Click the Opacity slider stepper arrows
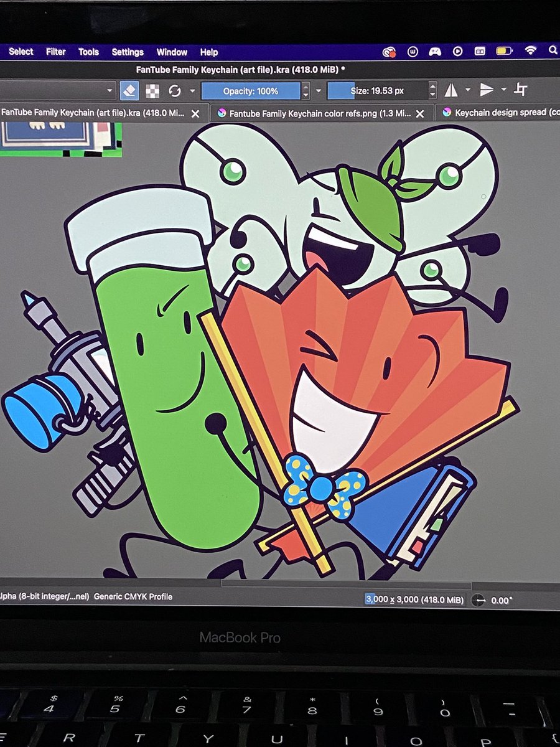 306,91
